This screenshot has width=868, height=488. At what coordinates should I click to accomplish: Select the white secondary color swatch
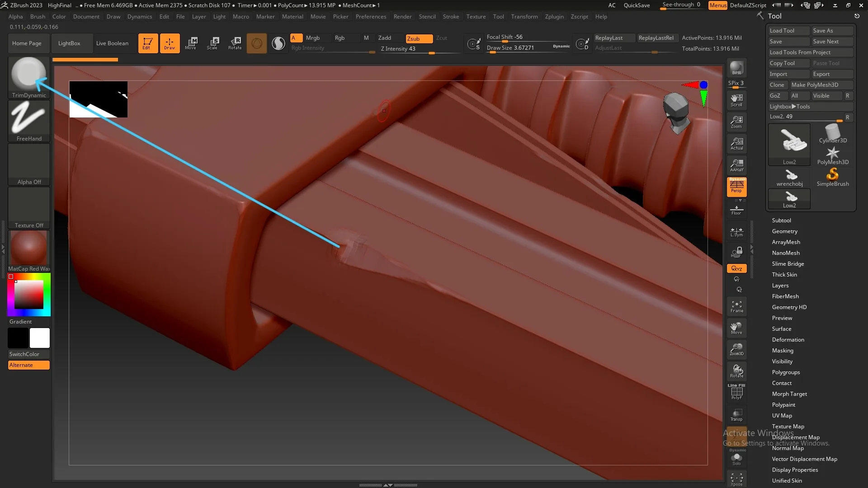[40, 338]
